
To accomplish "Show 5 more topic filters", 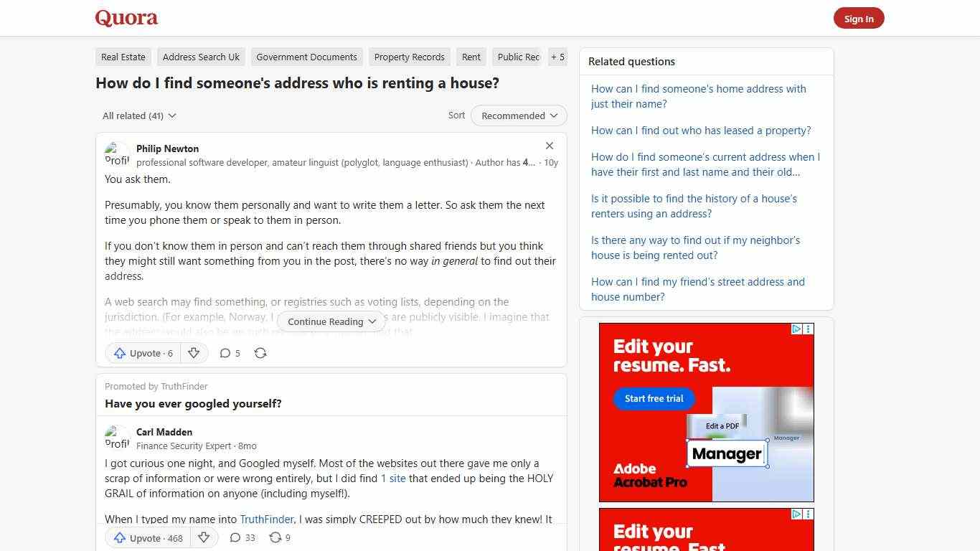I will [x=557, y=57].
